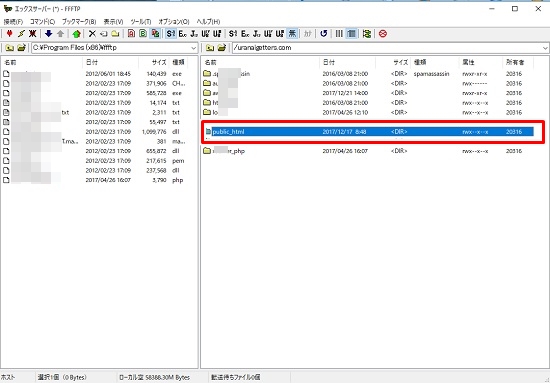Click the gray Upload arrow icon
The height and width of the screenshot is (383, 550).
click(x=60, y=34)
